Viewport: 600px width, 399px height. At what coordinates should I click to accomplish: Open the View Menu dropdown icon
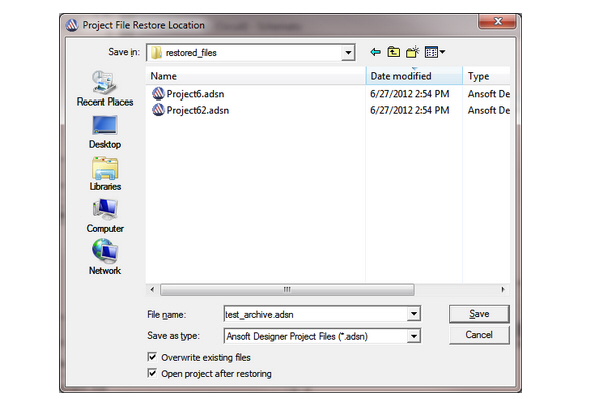435,52
